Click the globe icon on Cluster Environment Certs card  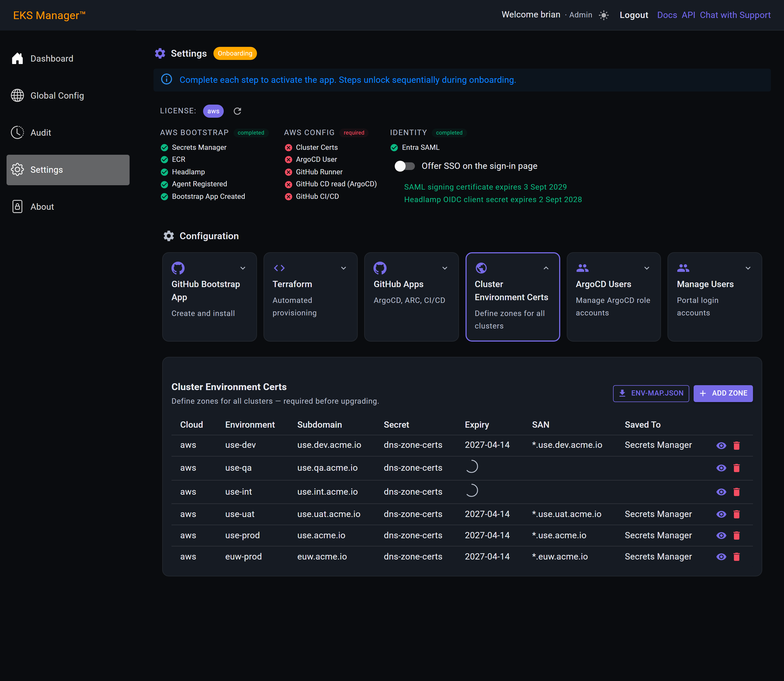point(481,268)
